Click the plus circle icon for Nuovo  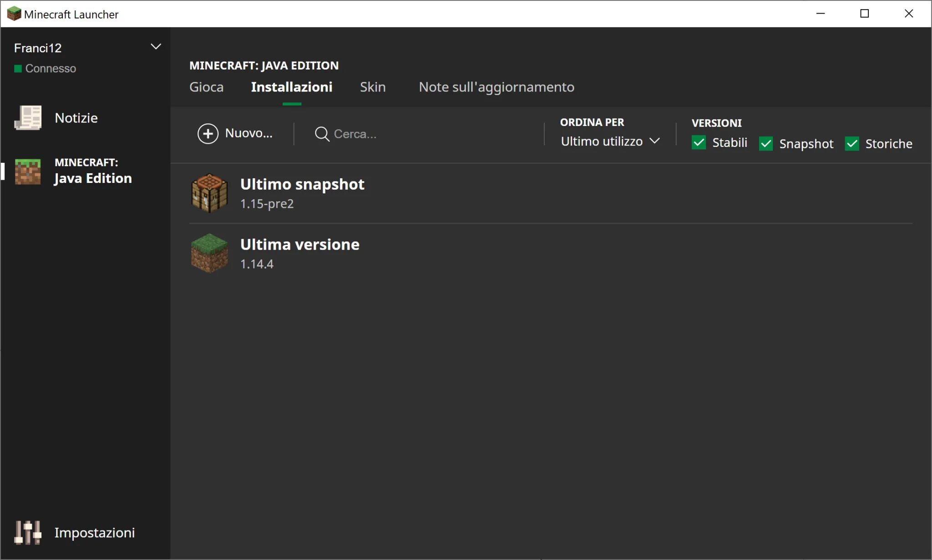[208, 134]
